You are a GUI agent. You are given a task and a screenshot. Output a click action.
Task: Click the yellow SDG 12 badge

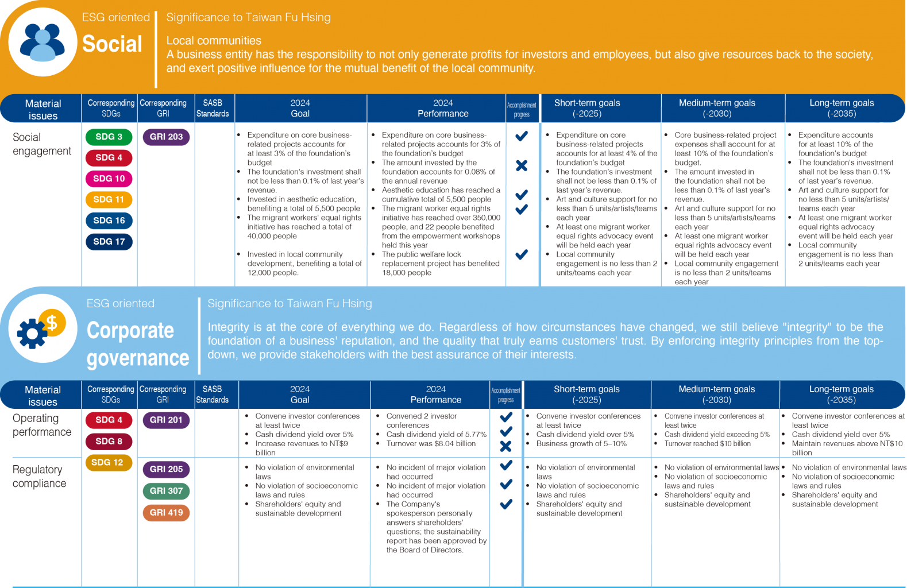tap(107, 462)
